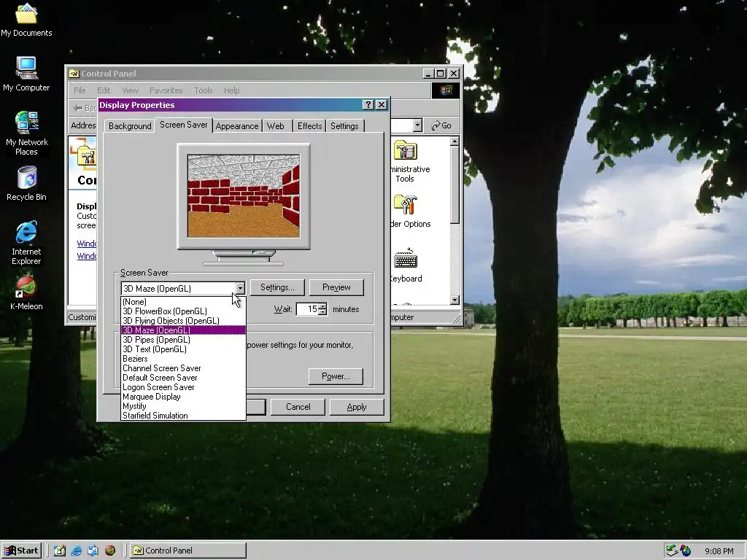Open Help menu in Control Panel

(231, 90)
